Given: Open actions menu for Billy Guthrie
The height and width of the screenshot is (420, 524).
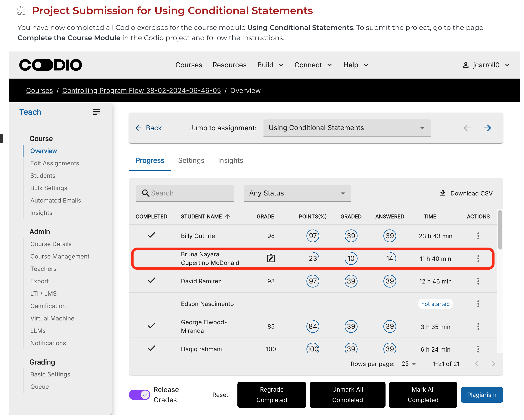Looking at the screenshot, I should [x=478, y=236].
